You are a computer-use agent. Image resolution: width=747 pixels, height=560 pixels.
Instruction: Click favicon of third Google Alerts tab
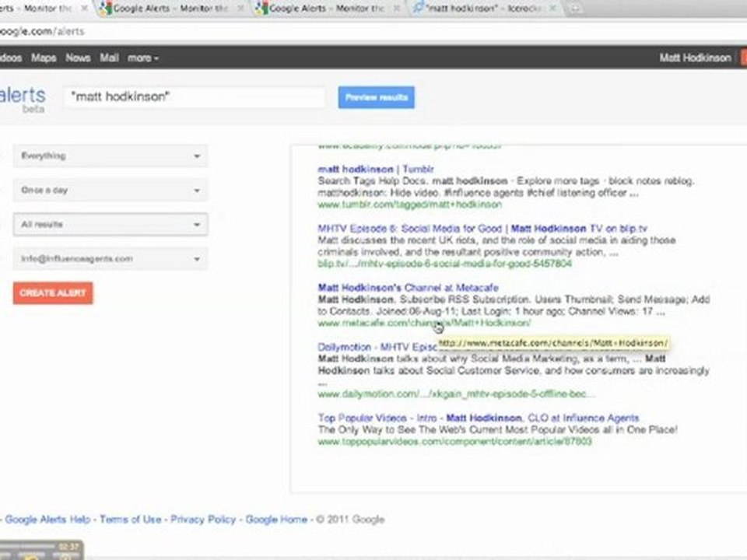coord(261,8)
